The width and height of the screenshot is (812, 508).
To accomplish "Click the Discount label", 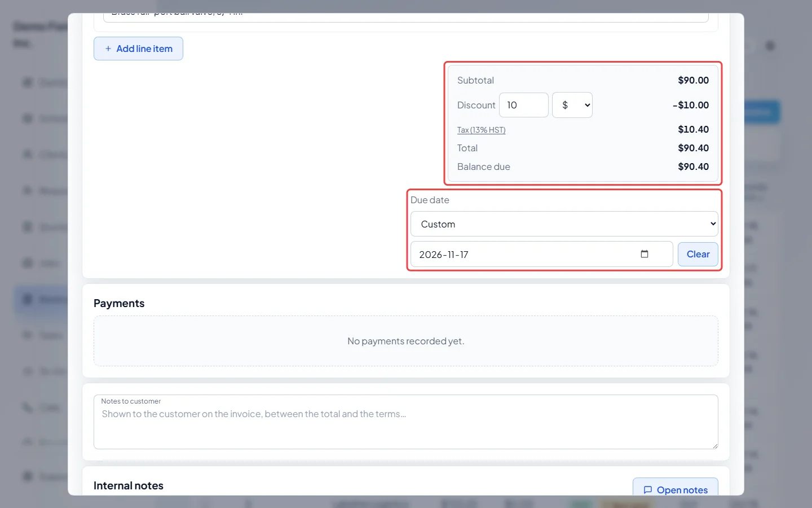I will pos(476,105).
